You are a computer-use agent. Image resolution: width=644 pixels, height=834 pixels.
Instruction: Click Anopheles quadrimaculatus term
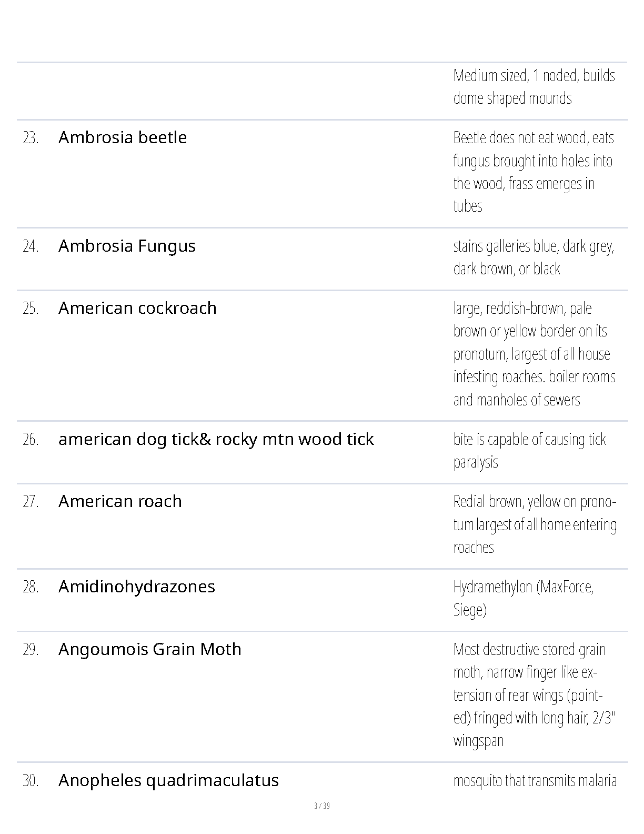tap(168, 780)
